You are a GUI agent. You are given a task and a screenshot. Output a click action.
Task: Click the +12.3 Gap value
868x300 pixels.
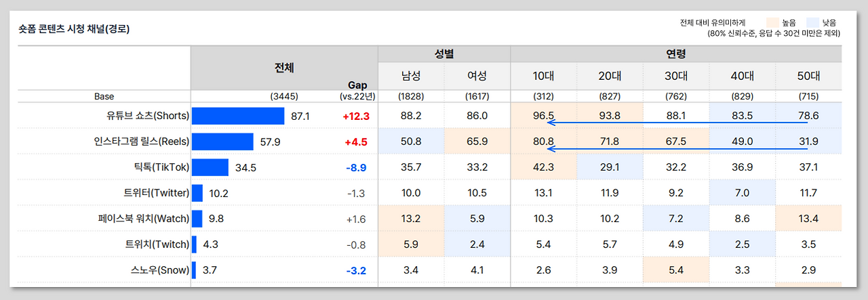point(356,116)
